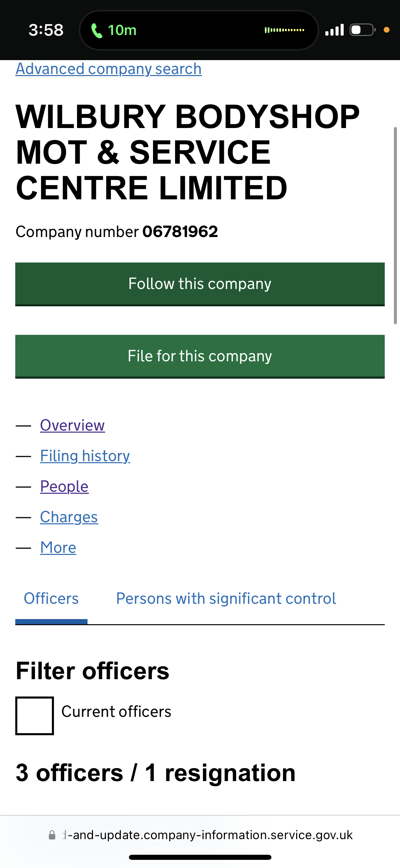The height and width of the screenshot is (868, 400).
Task: Tap the browser URL address field
Action: [208, 835]
